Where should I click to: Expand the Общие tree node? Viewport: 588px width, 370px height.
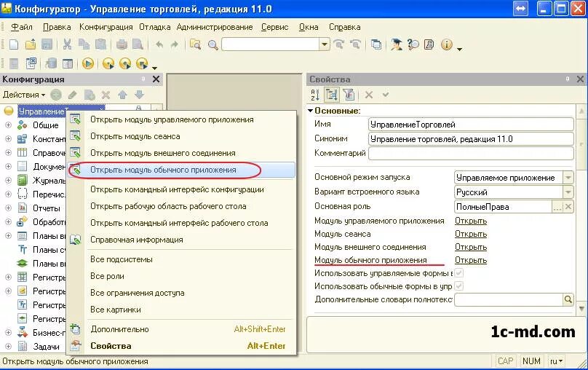[8, 125]
